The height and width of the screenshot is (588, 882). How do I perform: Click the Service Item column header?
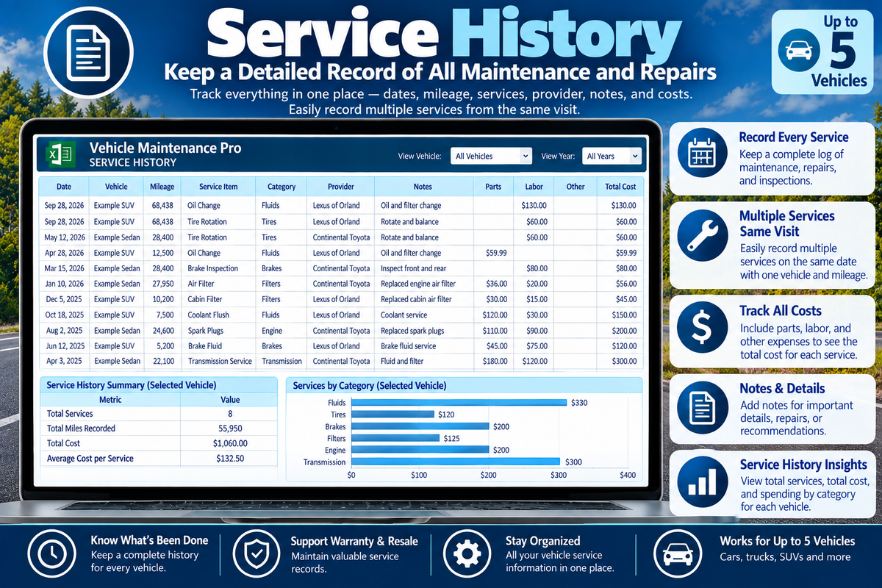pyautogui.click(x=219, y=187)
